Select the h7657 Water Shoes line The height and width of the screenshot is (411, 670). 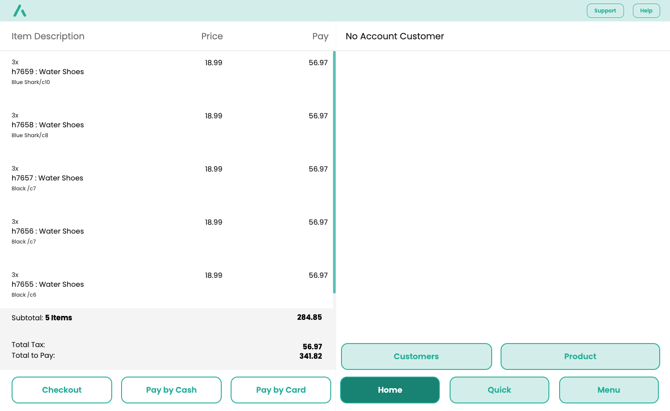48,178
